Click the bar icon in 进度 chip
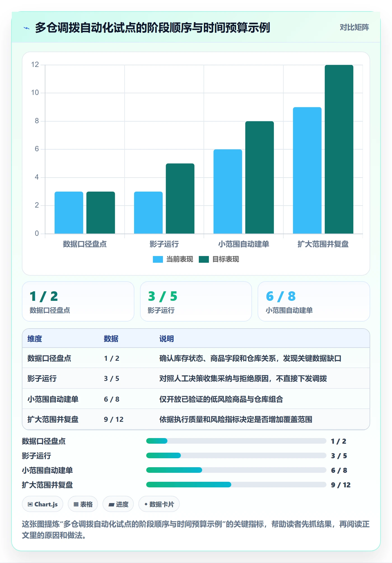This screenshot has height=563, width=392. pos(111,505)
